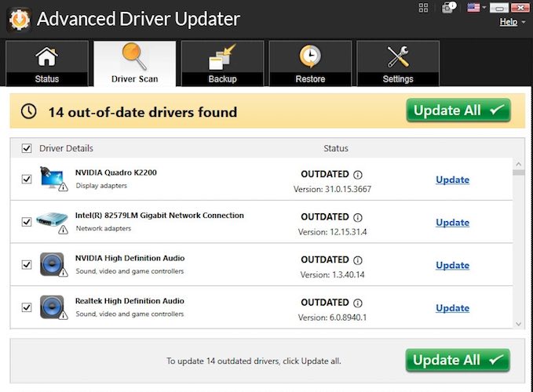Screen dimensions: 533x392
Task: Click info icon next to NVIDIA Audio OUTDATED
Action: point(358,260)
